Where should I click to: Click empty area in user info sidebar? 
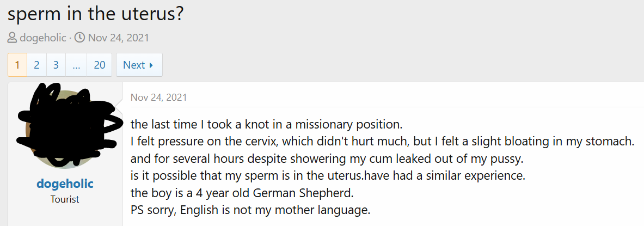65,216
